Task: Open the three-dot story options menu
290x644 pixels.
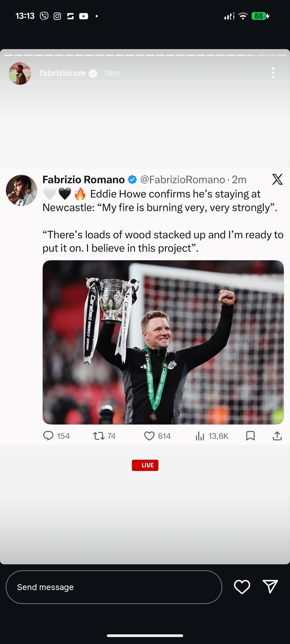Action: coord(273,73)
